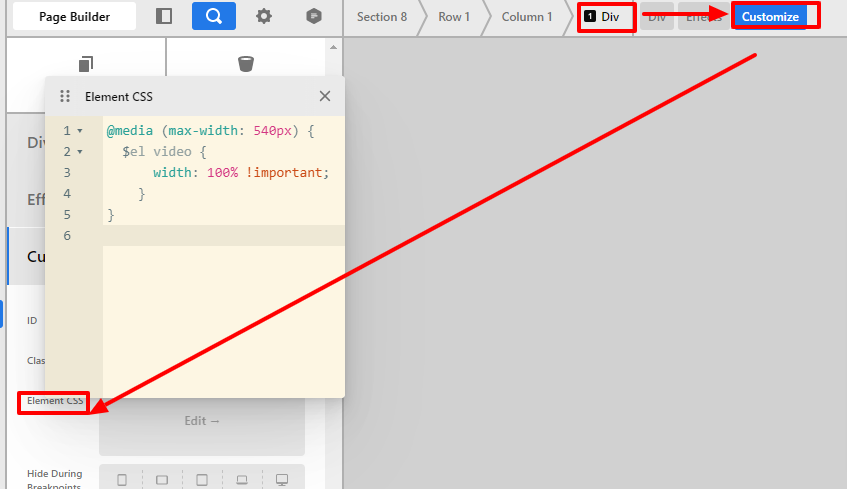The width and height of the screenshot is (847, 489).
Task: Select Section 8 in the breadcrumb
Action: (x=382, y=17)
